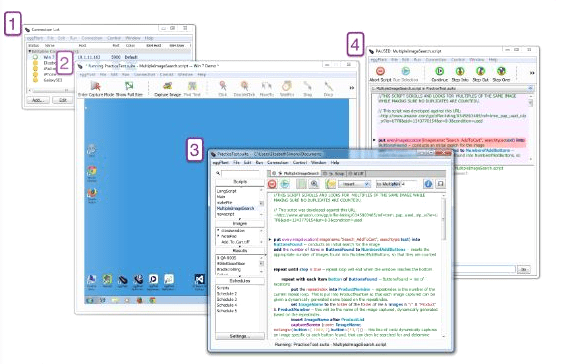Click the search field above the Scripts list
The width and height of the screenshot is (575, 364).
(240, 173)
